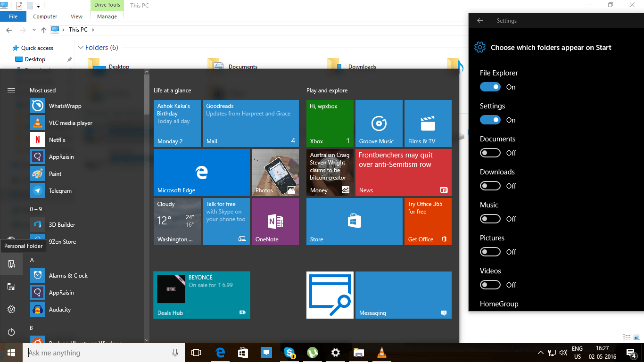Screen dimensions: 644x362
Task: Open Calendar tile showing Monday 2
Action: tap(177, 123)
